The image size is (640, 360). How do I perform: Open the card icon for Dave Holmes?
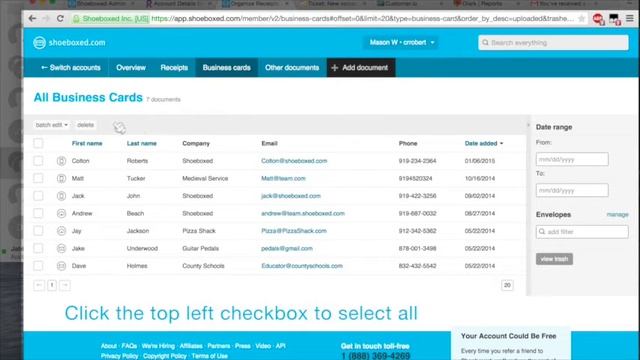(x=61, y=266)
